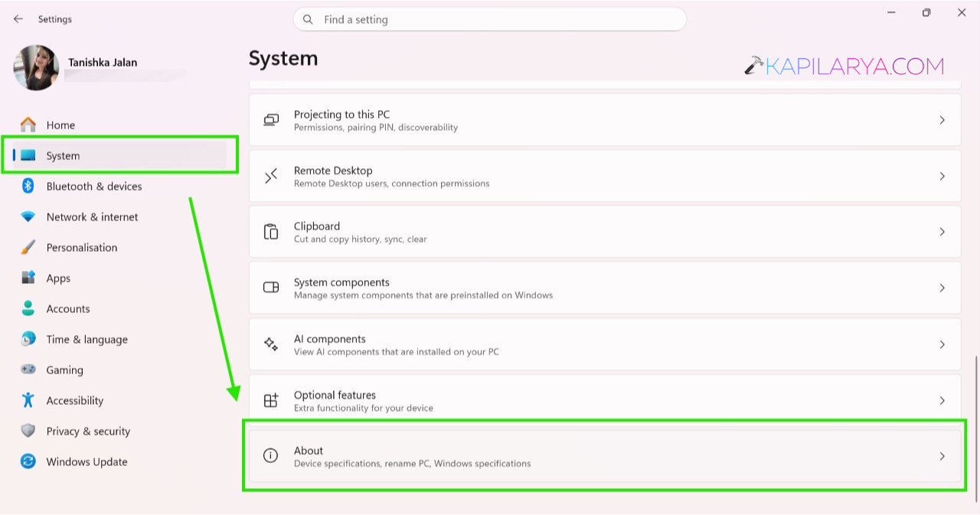980x515 pixels.
Task: Click 'Permissions, pairing PIN, discoverability' text
Action: tap(376, 128)
